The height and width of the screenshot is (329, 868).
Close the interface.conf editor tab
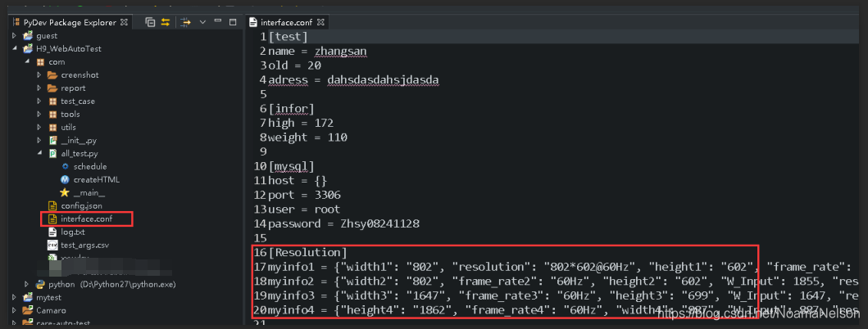(x=320, y=23)
